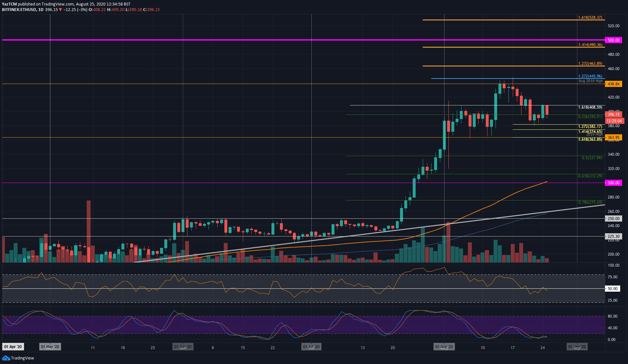Click the BITFINEX:ETHUSD symbol title
The height and width of the screenshot is (364, 628).
coord(19,10)
